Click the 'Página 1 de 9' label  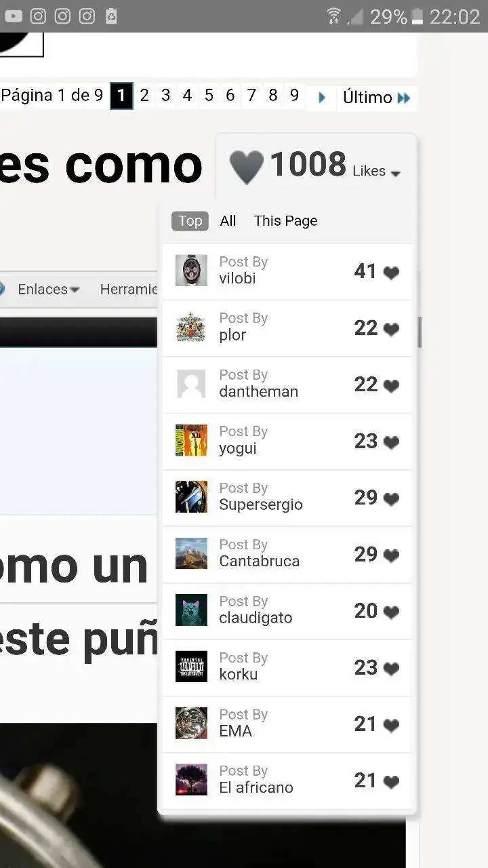pos(52,96)
